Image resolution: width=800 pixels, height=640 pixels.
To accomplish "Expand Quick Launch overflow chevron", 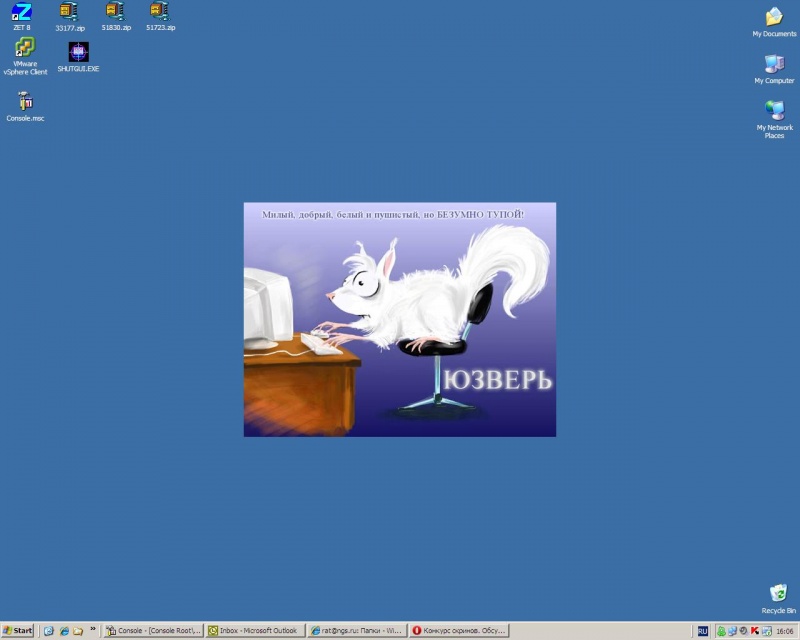I will point(93,631).
